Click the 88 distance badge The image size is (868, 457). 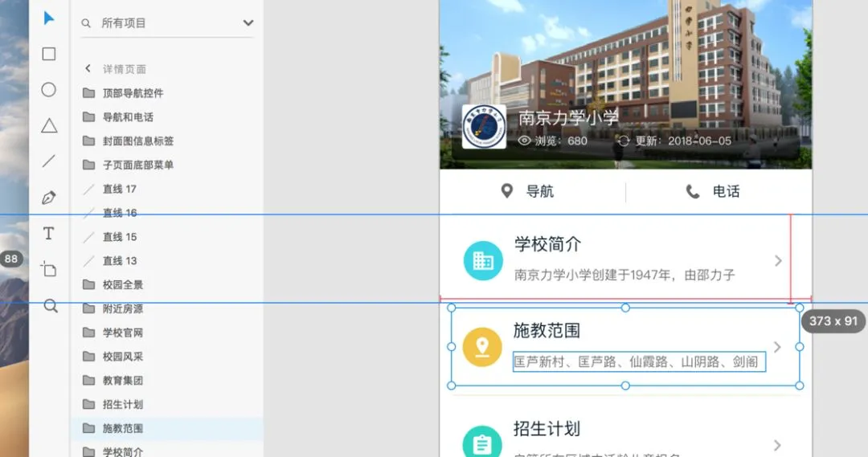(x=11, y=259)
